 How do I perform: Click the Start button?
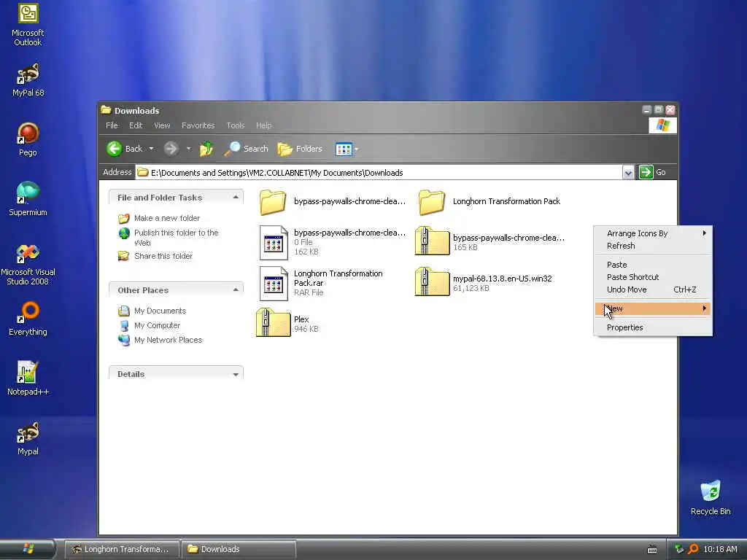(28, 548)
